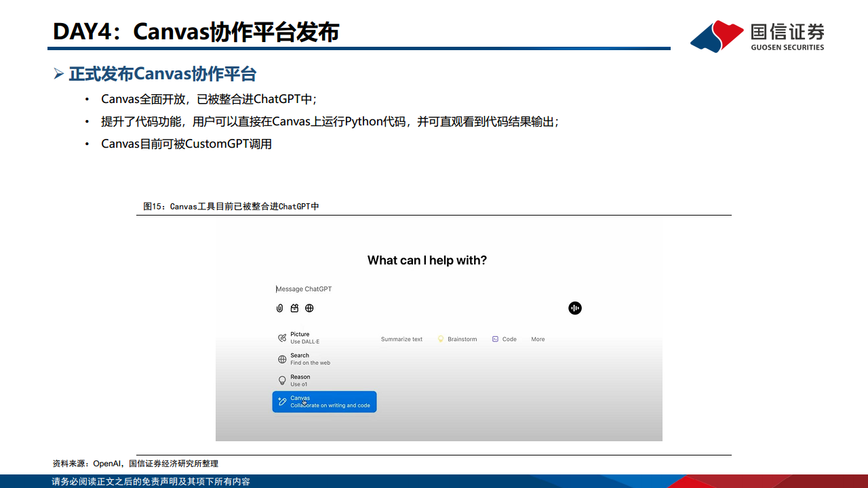Click the globe web search icon in message bar
This screenshot has width=868, height=488.
[x=309, y=308]
